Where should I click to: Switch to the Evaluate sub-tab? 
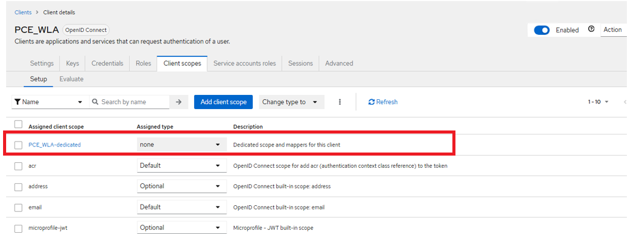(x=72, y=79)
